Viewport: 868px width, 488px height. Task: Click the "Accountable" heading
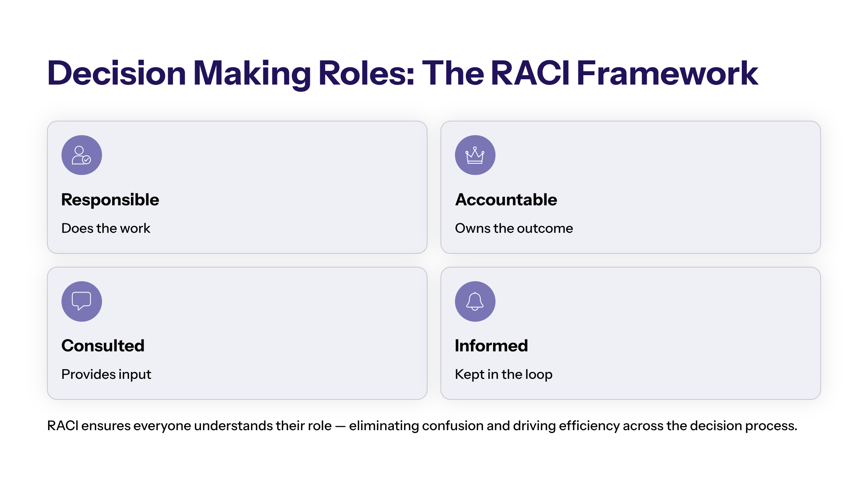[x=506, y=200]
